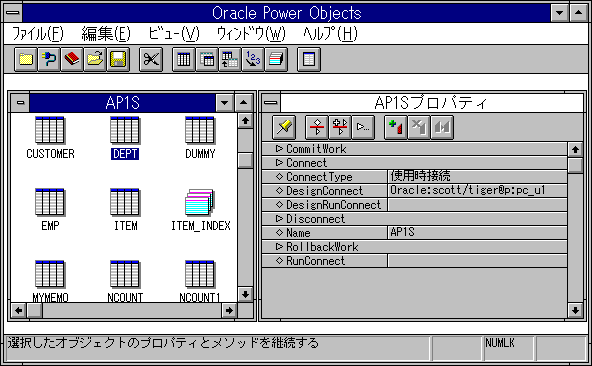The height and width of the screenshot is (366, 592).
Task: Click the scissors cut toolbar icon
Action: 151,59
